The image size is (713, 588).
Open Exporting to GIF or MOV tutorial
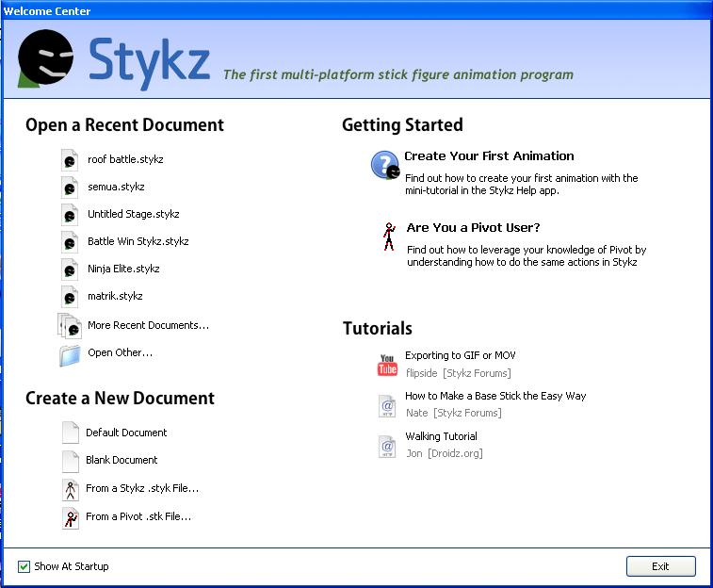[x=461, y=355]
